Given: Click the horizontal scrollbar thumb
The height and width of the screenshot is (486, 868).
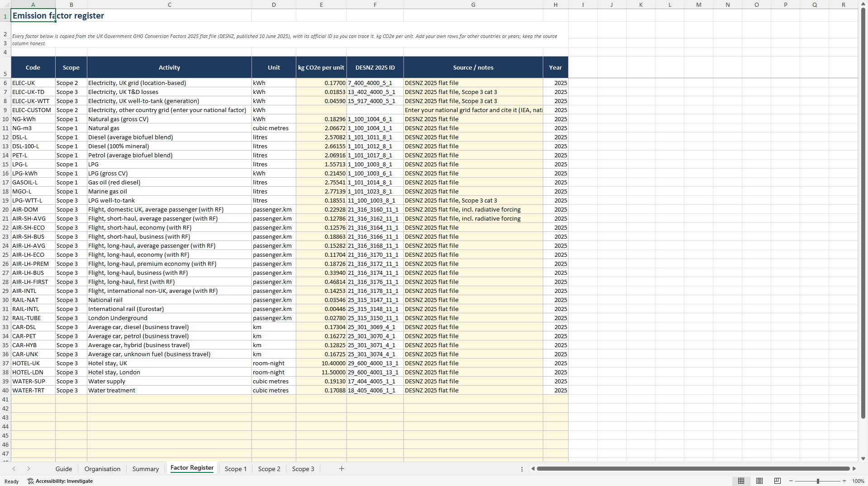Looking at the screenshot, I should (693, 469).
